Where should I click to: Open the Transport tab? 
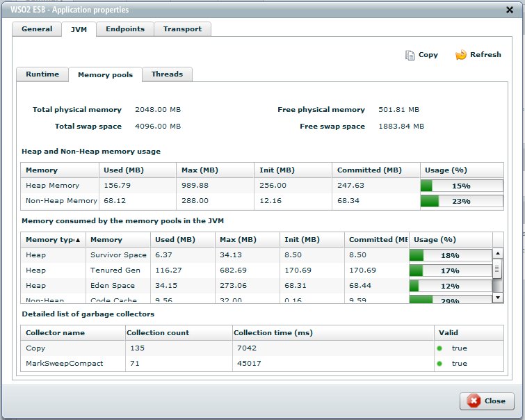pos(182,29)
